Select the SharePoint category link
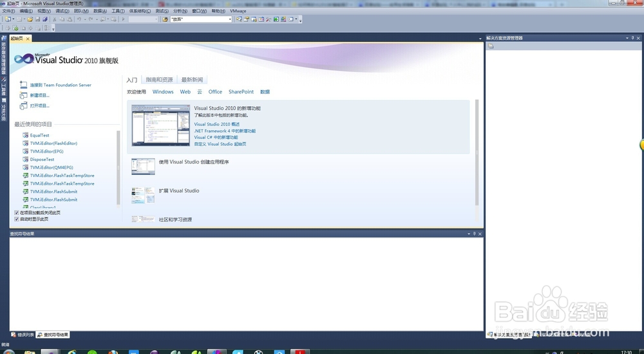Image resolution: width=644 pixels, height=354 pixels. click(x=241, y=92)
